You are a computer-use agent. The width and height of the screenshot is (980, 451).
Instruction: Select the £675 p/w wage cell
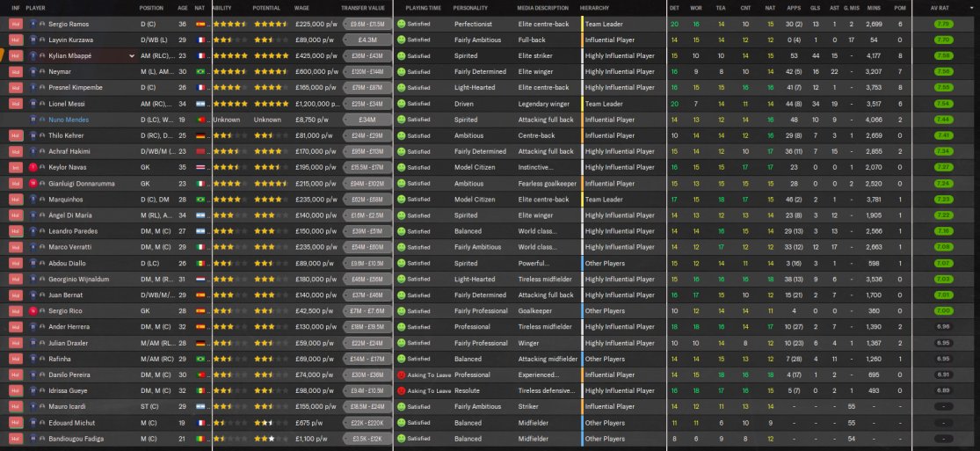pyautogui.click(x=309, y=423)
